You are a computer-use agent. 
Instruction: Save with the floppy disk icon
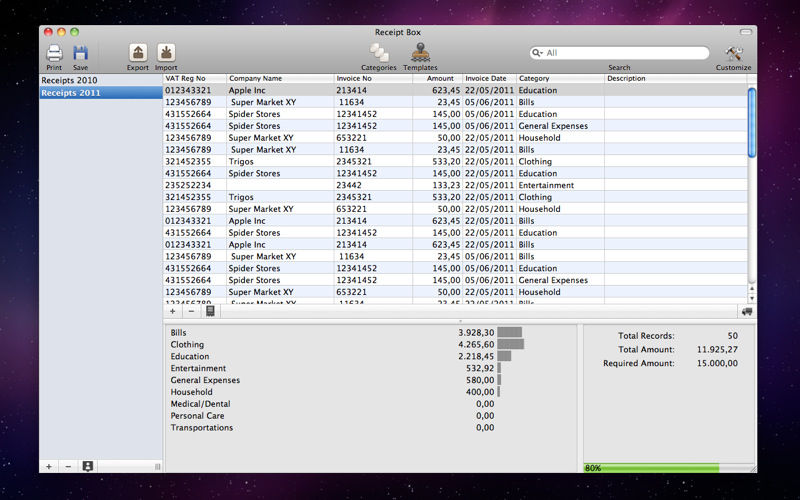coord(80,53)
